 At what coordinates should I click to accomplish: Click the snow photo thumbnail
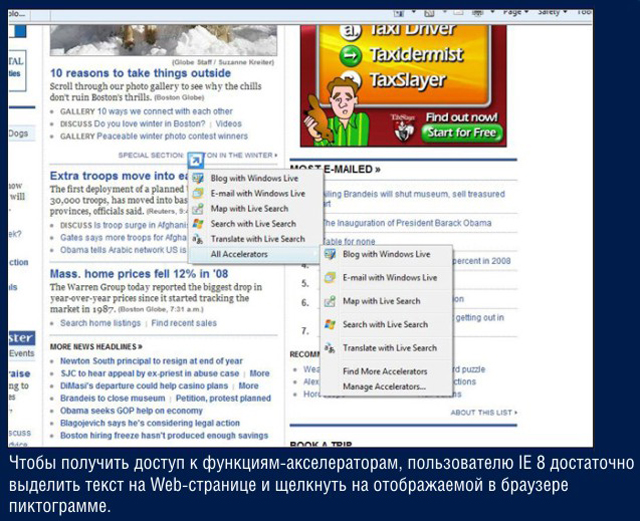(163, 40)
